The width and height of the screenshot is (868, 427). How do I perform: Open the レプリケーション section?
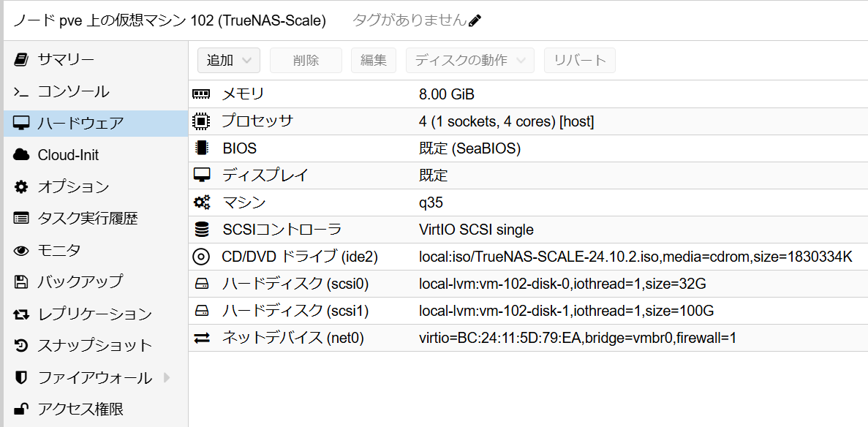(x=96, y=314)
